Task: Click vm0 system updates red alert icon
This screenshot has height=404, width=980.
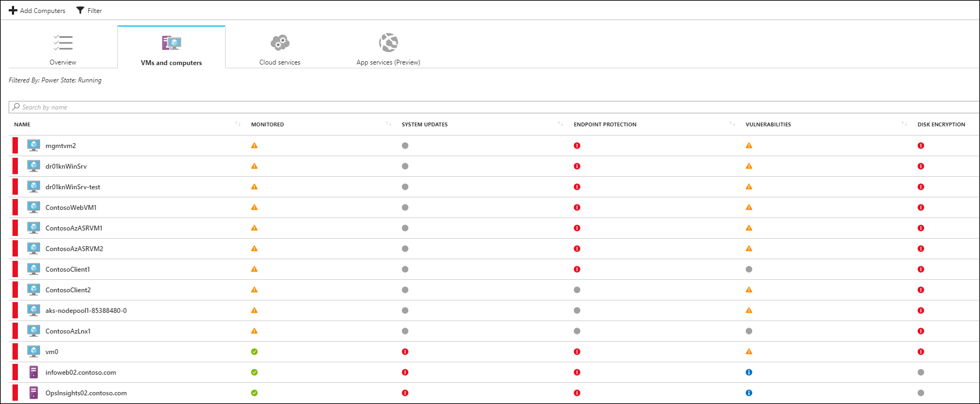Action: (405, 351)
